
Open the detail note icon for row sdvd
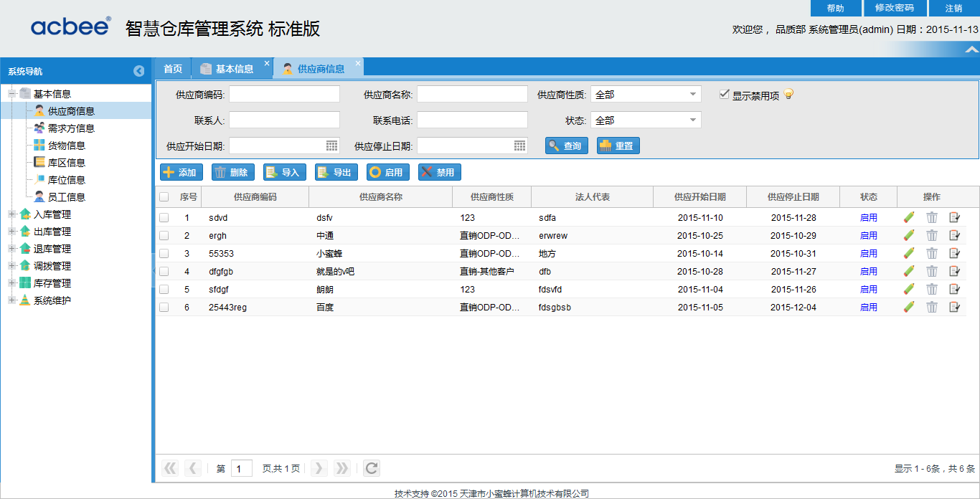[954, 217]
